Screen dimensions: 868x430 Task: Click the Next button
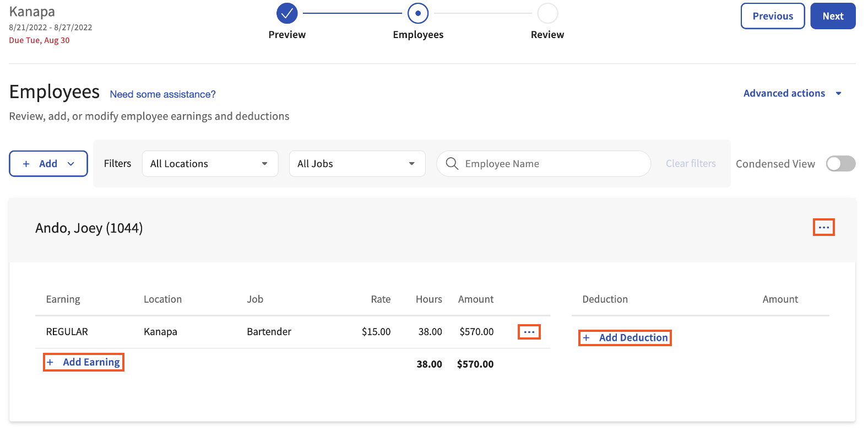(833, 16)
